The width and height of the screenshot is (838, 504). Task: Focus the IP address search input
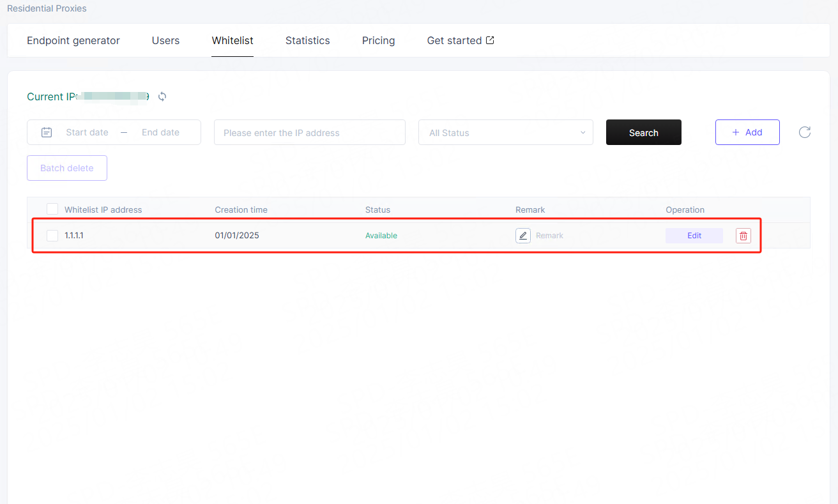pos(310,132)
